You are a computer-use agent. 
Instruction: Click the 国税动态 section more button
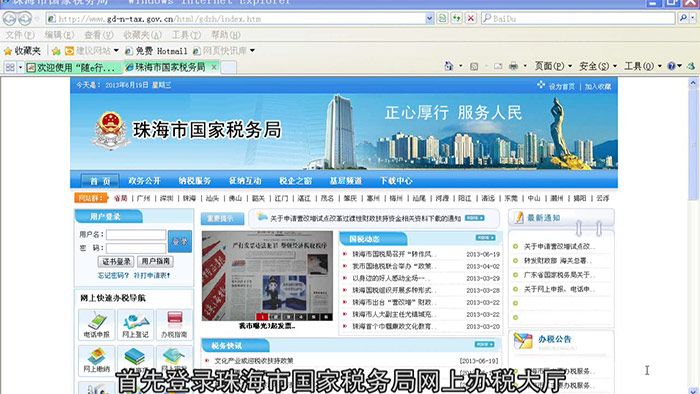(485, 238)
